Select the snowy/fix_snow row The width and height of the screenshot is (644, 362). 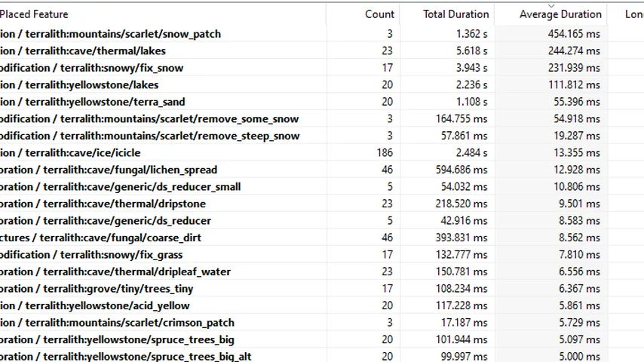click(x=91, y=68)
